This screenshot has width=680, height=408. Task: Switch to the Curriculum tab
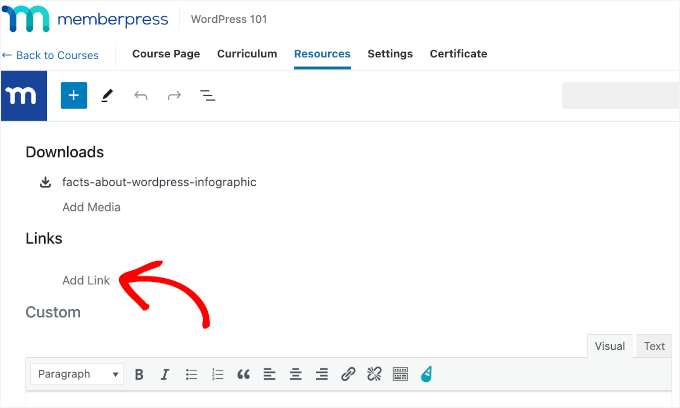click(247, 54)
